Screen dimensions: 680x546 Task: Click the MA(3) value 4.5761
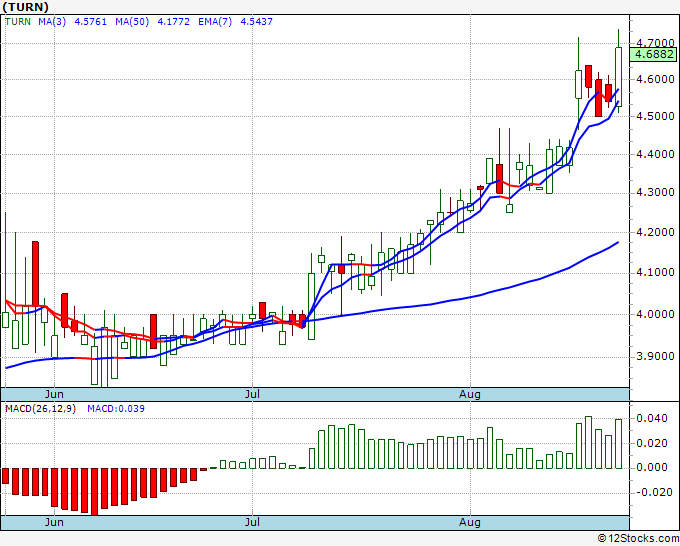point(91,21)
